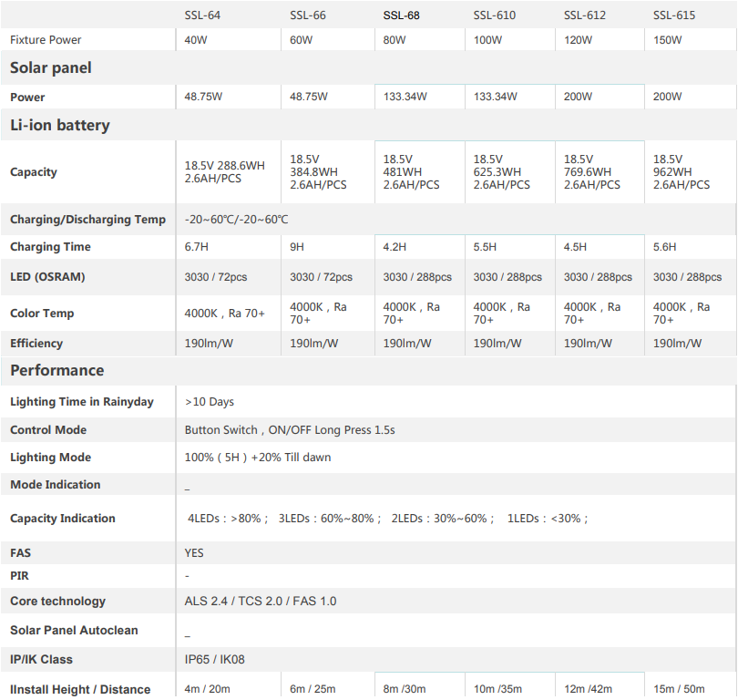This screenshot has height=700, width=738.
Task: Select the Performance section heading
Action: pyautogui.click(x=57, y=370)
